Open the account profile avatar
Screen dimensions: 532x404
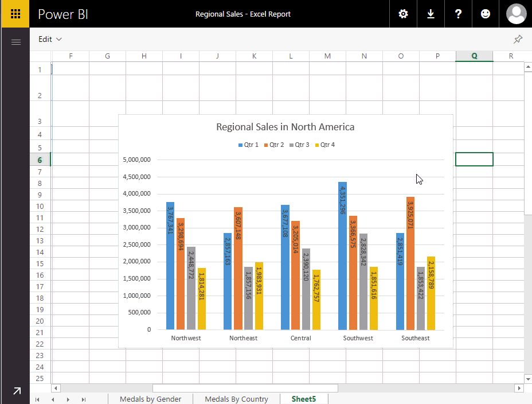click(x=515, y=14)
